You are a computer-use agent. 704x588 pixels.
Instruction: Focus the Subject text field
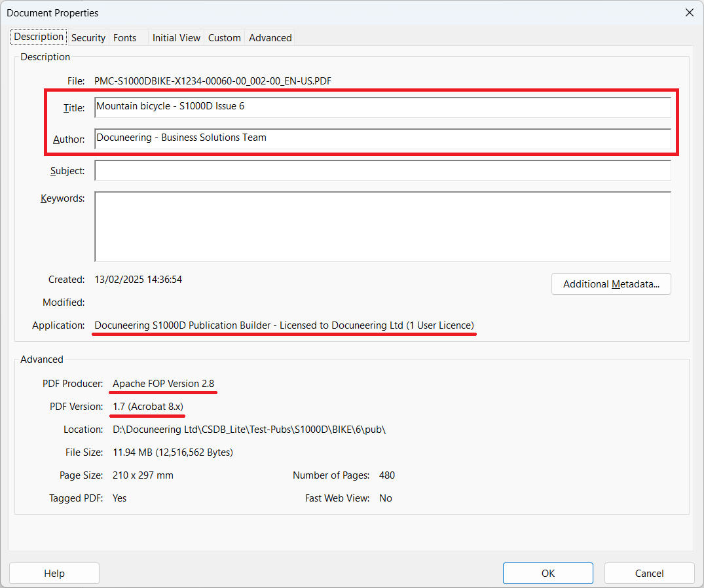click(x=382, y=170)
